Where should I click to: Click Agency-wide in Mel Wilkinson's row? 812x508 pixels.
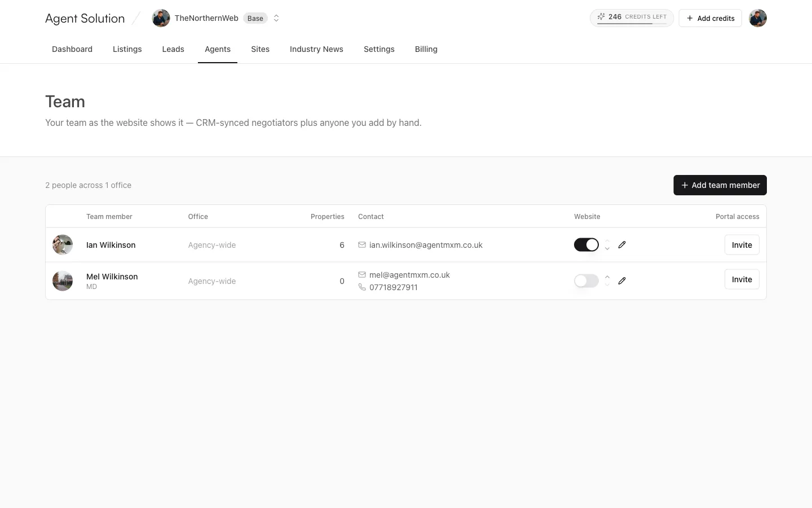pyautogui.click(x=212, y=281)
